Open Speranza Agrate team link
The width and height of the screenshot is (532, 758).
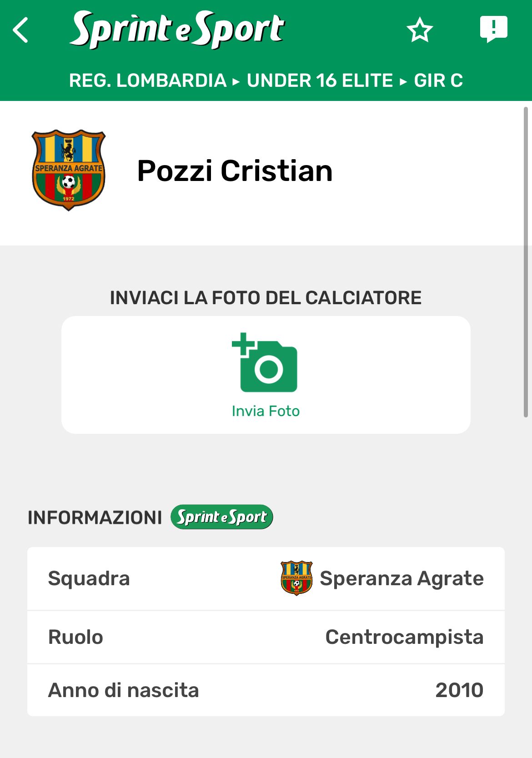coord(402,578)
